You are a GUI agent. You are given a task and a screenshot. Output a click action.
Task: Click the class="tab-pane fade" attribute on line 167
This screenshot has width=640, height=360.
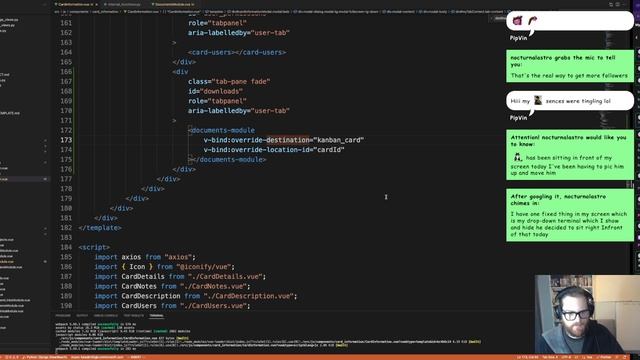pos(229,82)
